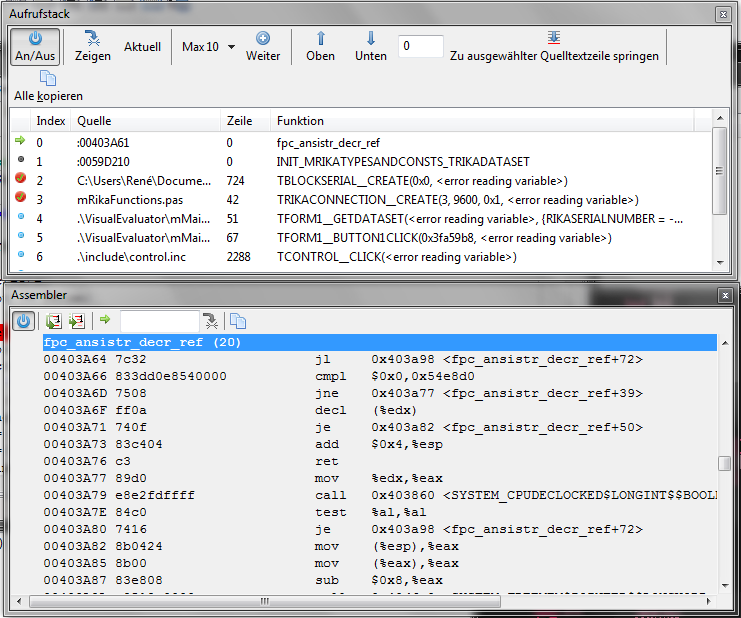741x618 pixels.
Task: Open the Max 10 dropdown arrow
Action: point(231,47)
